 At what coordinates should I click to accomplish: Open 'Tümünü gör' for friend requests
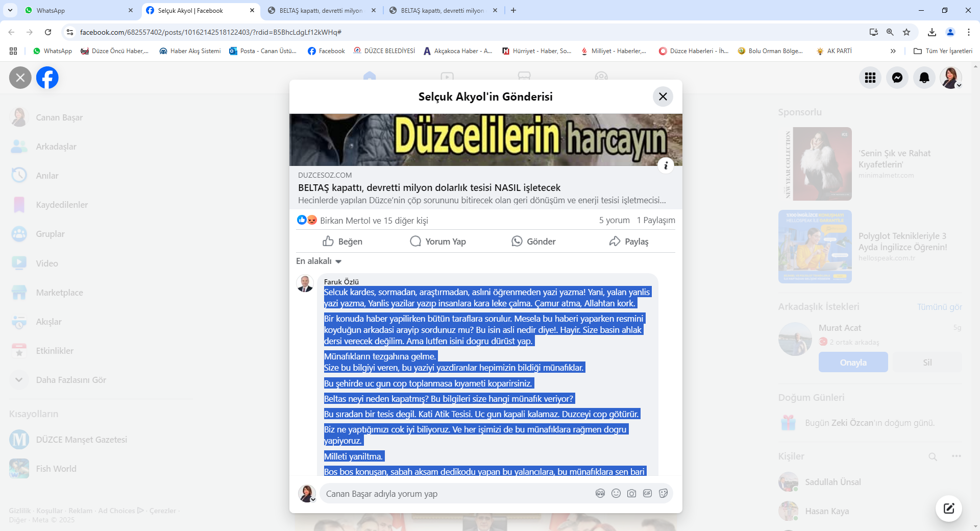click(x=939, y=307)
